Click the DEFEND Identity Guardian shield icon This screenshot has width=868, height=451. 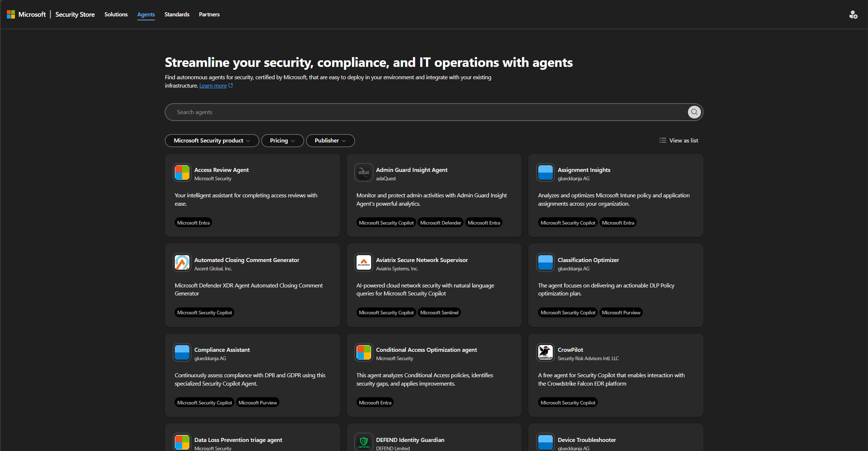363,442
